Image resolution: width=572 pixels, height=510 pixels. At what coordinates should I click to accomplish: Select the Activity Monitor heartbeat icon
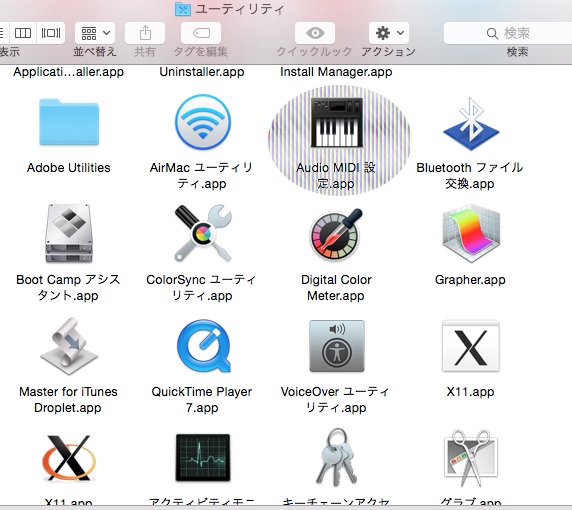pyautogui.click(x=203, y=457)
